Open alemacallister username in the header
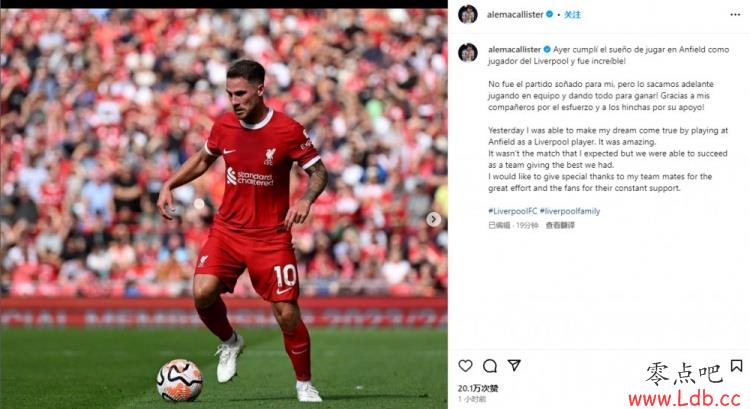The width and height of the screenshot is (750, 409). tap(515, 15)
